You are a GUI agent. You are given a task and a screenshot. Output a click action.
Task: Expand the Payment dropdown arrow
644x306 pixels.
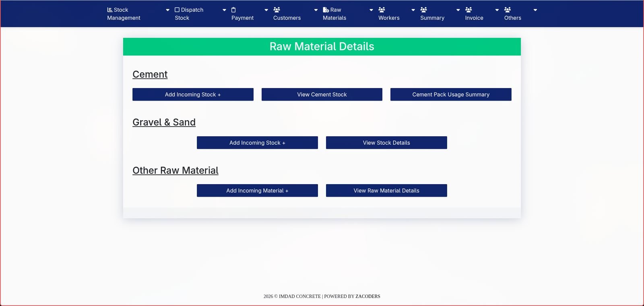click(x=266, y=10)
